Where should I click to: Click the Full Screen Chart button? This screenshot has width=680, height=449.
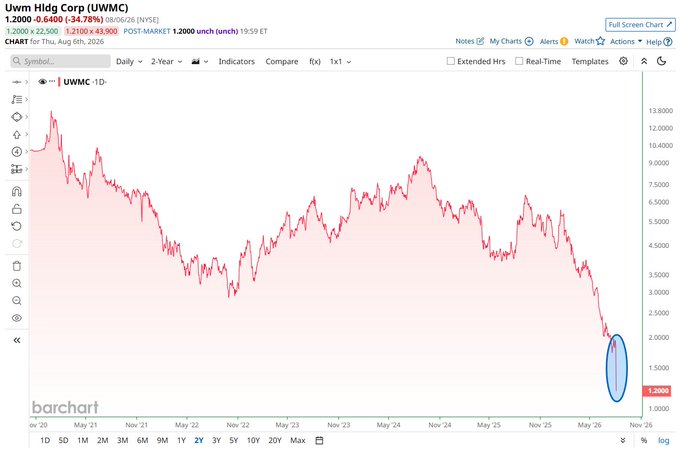pyautogui.click(x=640, y=25)
